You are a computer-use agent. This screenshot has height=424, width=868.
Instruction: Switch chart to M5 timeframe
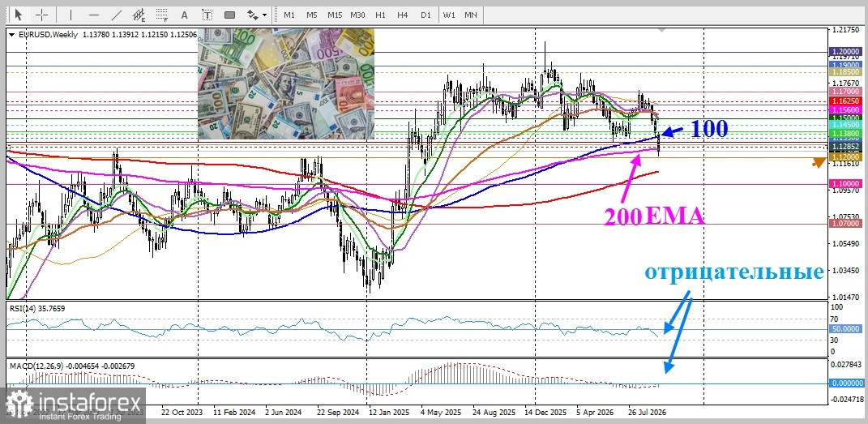[x=312, y=15]
